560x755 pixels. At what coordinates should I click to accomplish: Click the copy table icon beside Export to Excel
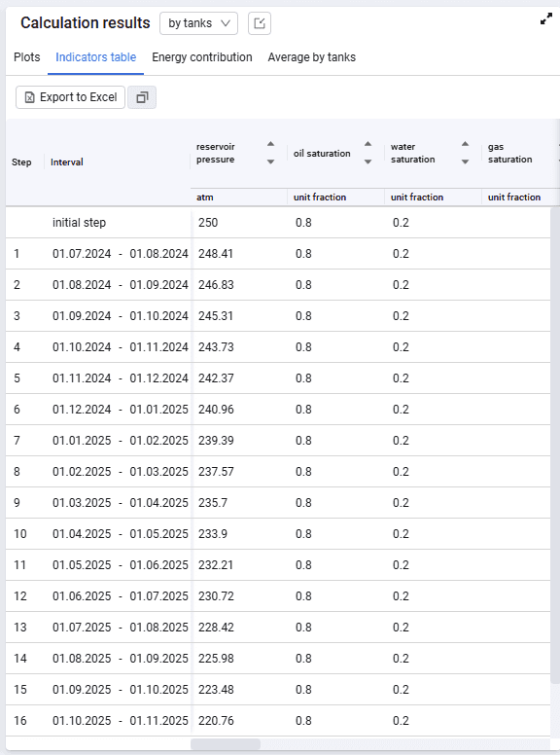click(142, 97)
